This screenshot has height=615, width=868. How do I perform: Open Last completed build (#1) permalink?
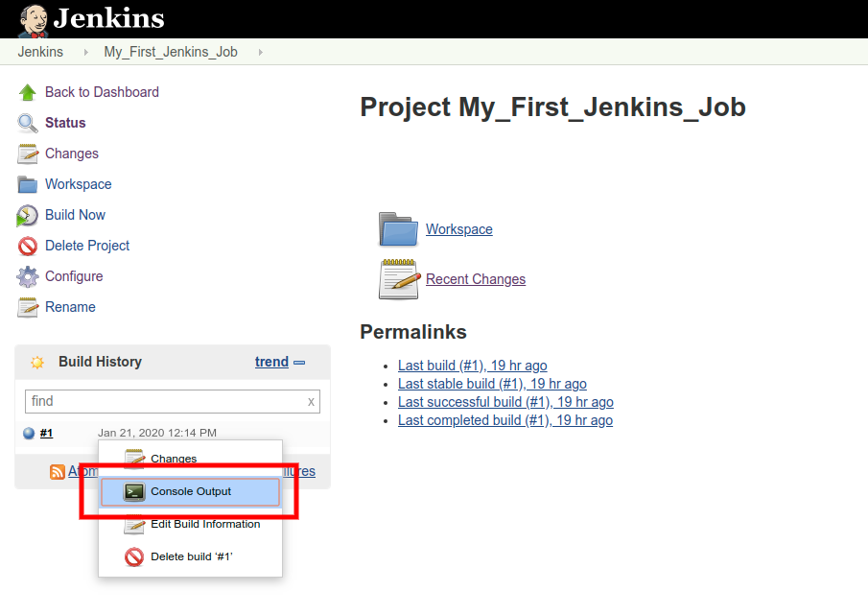[505, 420]
